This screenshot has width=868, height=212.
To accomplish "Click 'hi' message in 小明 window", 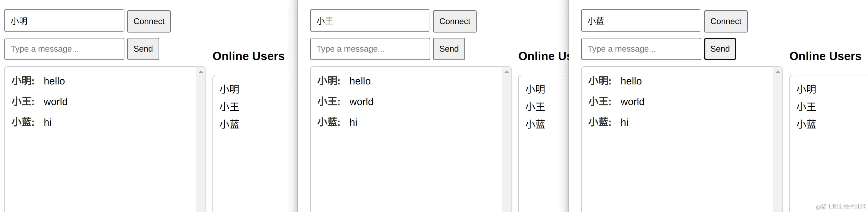I will coord(48,122).
